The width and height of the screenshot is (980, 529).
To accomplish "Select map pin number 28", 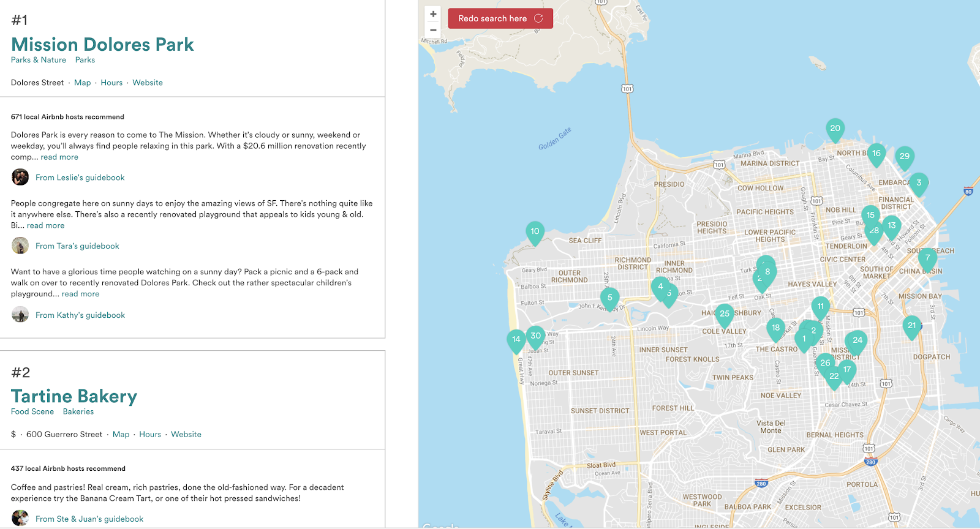I will coord(874,233).
